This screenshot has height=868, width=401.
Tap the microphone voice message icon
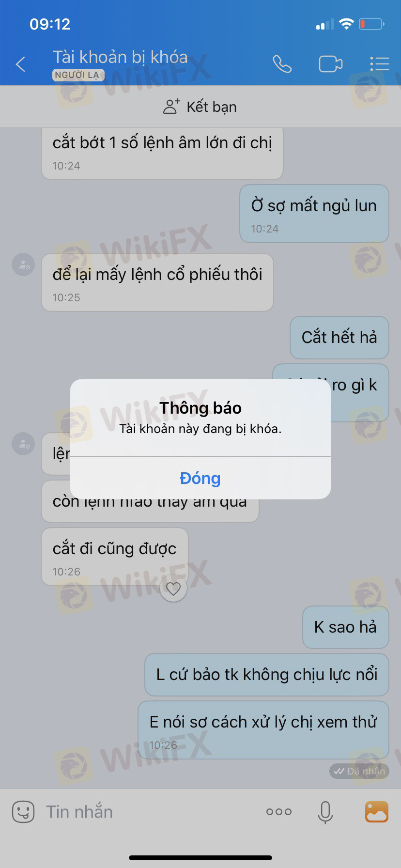325,812
